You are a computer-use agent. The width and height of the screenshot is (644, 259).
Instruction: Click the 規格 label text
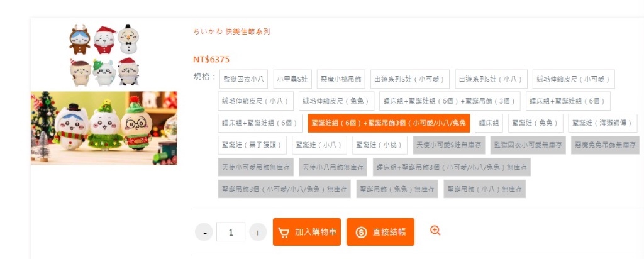point(204,76)
